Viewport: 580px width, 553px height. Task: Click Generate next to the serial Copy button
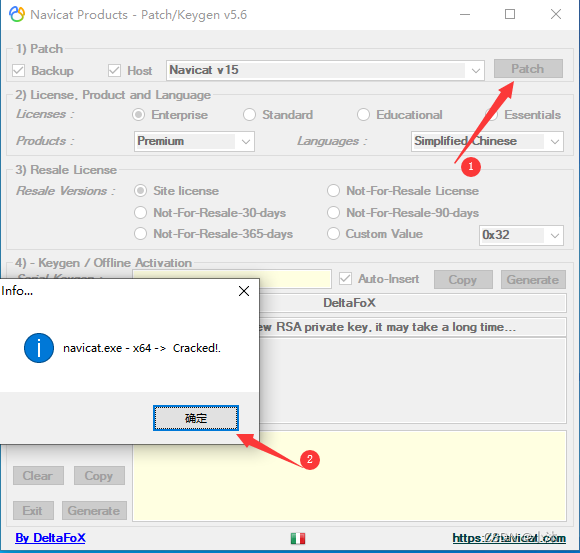click(x=533, y=280)
